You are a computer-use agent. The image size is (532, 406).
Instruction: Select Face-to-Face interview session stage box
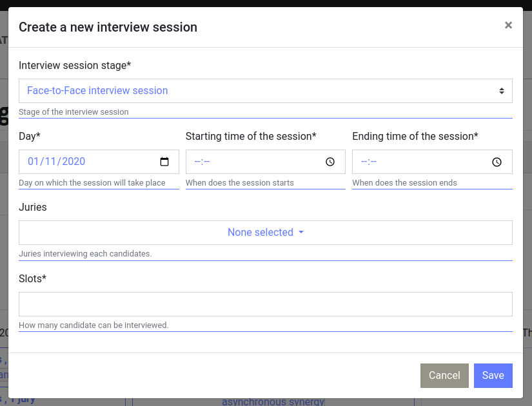point(258,91)
